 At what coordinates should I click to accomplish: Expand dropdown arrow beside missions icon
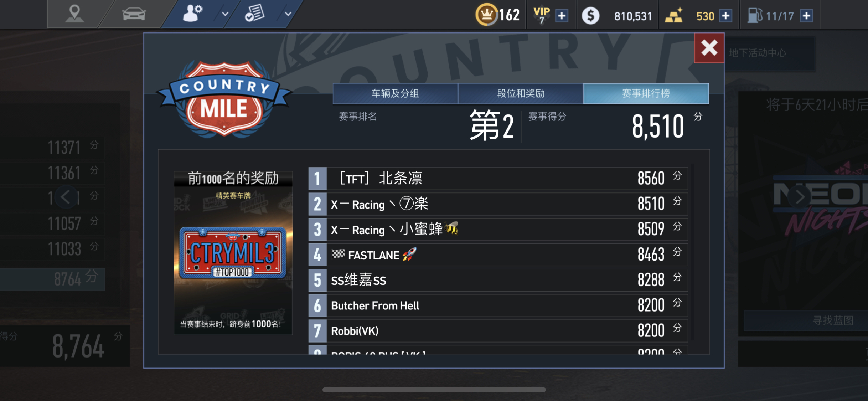coord(288,14)
